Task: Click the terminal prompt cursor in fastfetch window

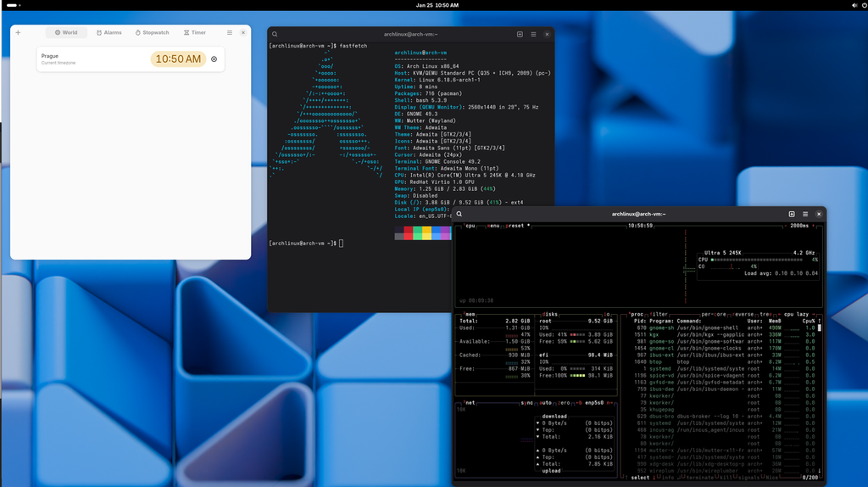Action: tap(341, 243)
